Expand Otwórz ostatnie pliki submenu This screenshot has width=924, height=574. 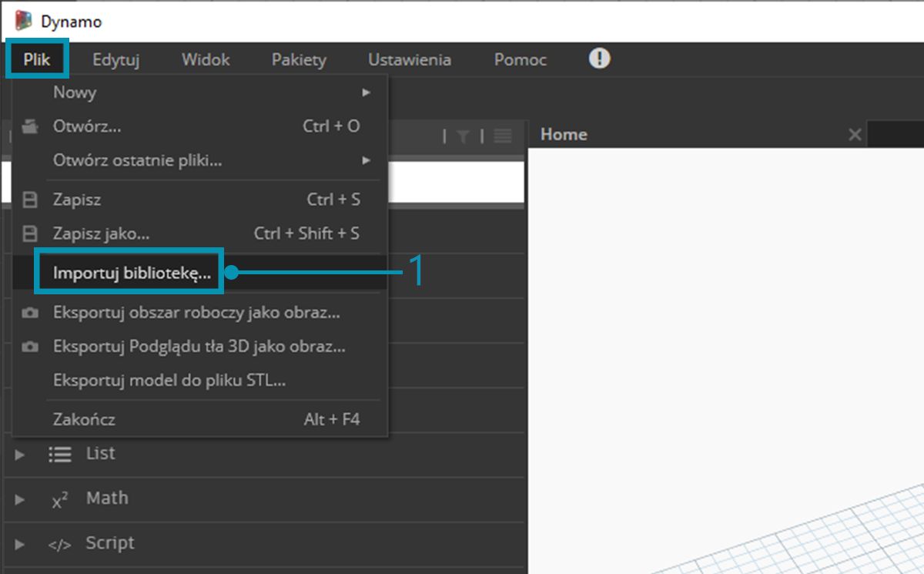click(x=201, y=160)
